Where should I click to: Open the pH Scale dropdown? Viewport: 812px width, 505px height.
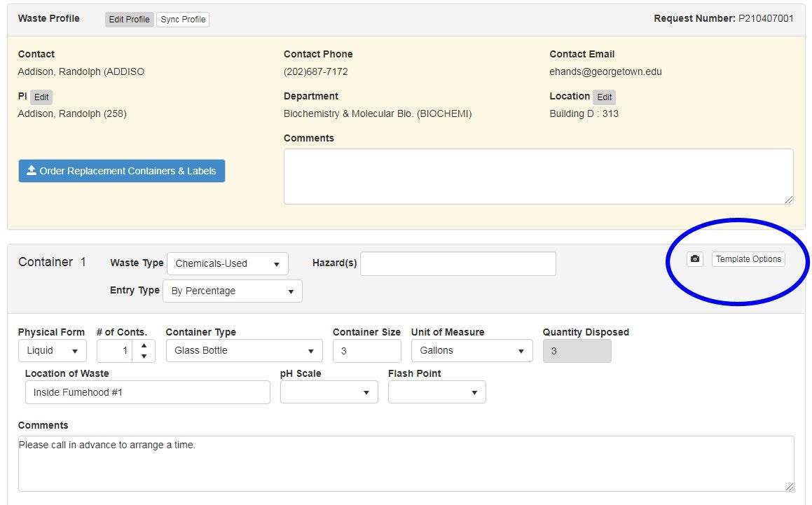coord(329,392)
